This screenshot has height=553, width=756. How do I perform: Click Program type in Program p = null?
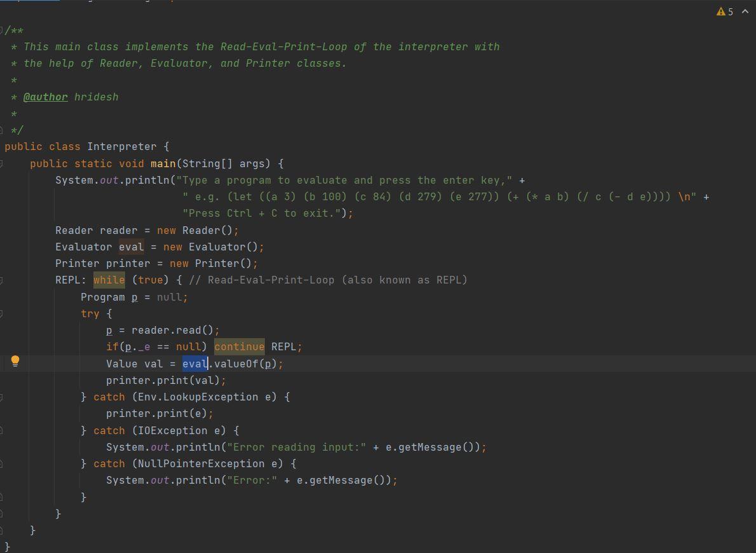tap(103, 297)
